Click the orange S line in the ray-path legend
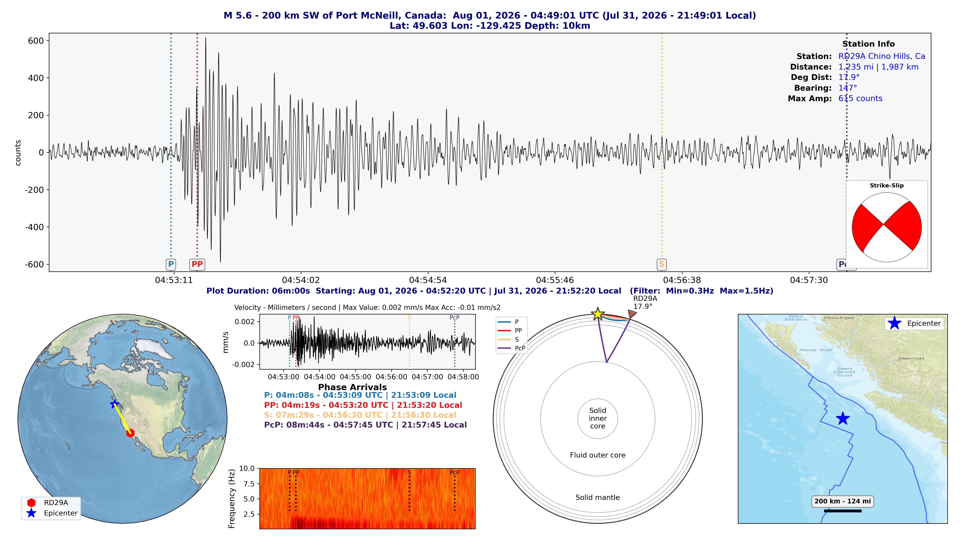The image size is (980, 551). [x=504, y=340]
